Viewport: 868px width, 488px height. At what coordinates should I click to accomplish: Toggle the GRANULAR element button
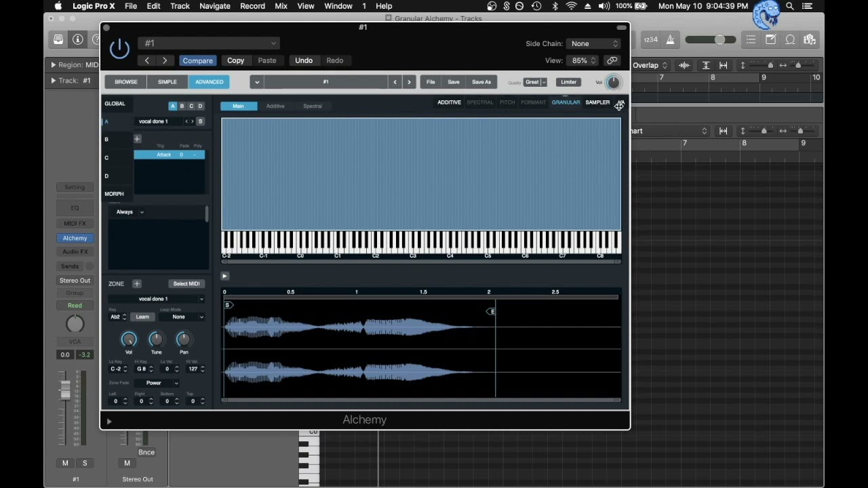pyautogui.click(x=566, y=102)
